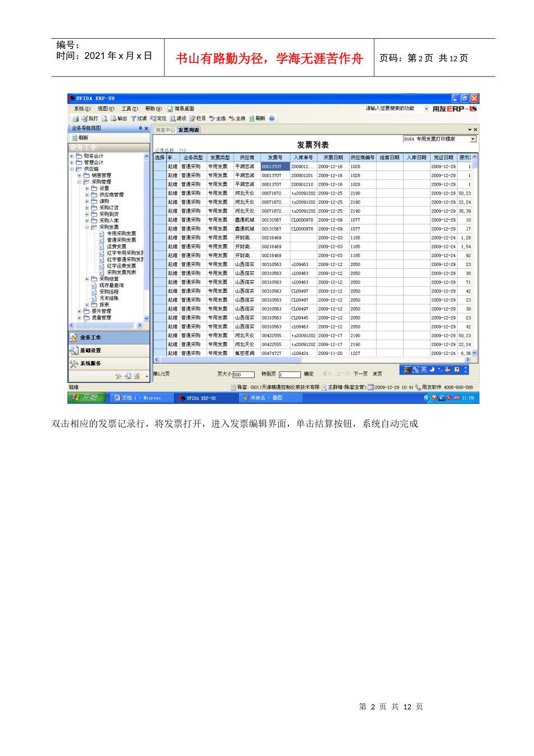Pin the 业务导航视图 panel
This screenshot has height=756, width=534.
(x=141, y=128)
